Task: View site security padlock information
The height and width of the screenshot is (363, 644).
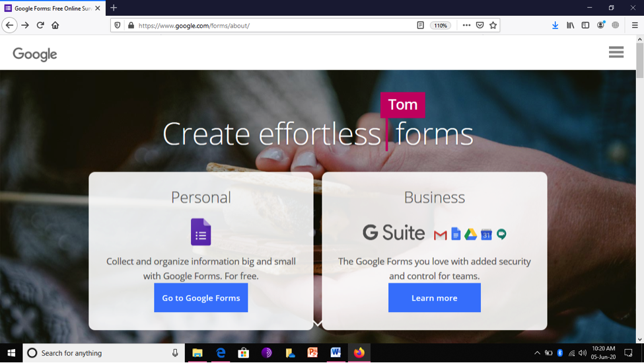Action: [x=131, y=25]
